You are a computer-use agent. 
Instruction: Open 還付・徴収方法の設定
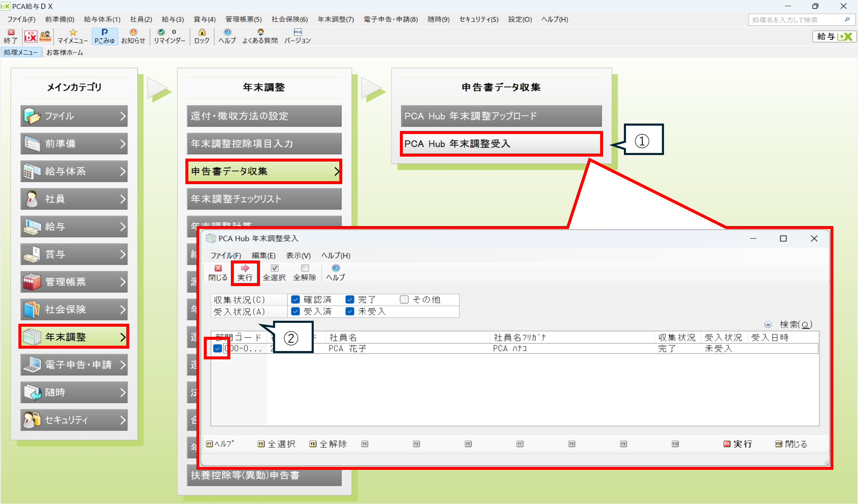[264, 116]
